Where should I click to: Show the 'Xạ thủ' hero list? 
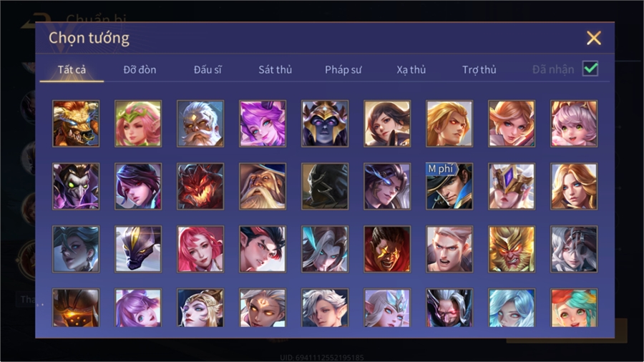point(411,70)
